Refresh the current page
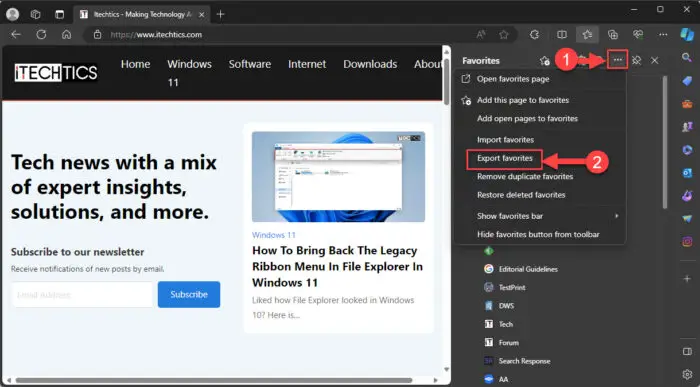The image size is (700, 387). 42,34
